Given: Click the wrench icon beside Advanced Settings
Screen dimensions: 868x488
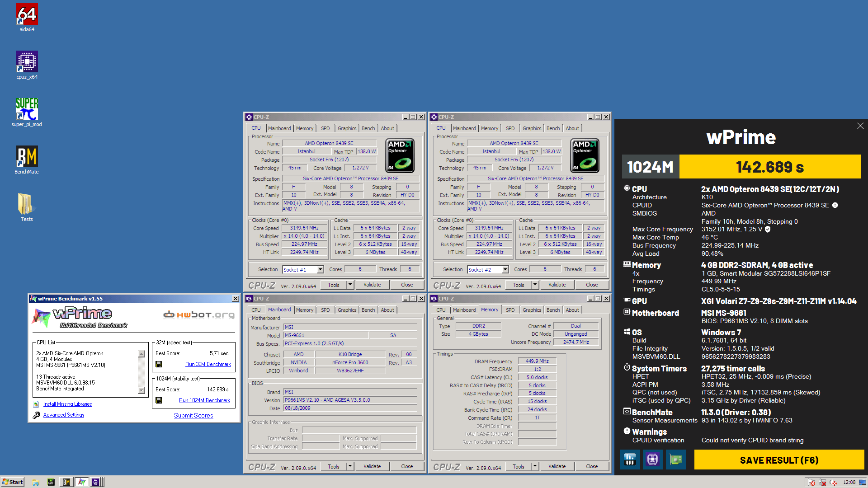Looking at the screenshot, I should 36,415.
